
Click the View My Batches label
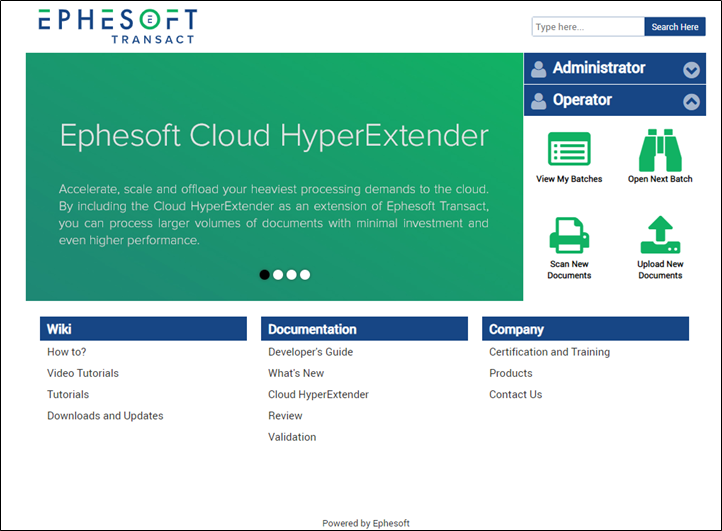tap(569, 179)
